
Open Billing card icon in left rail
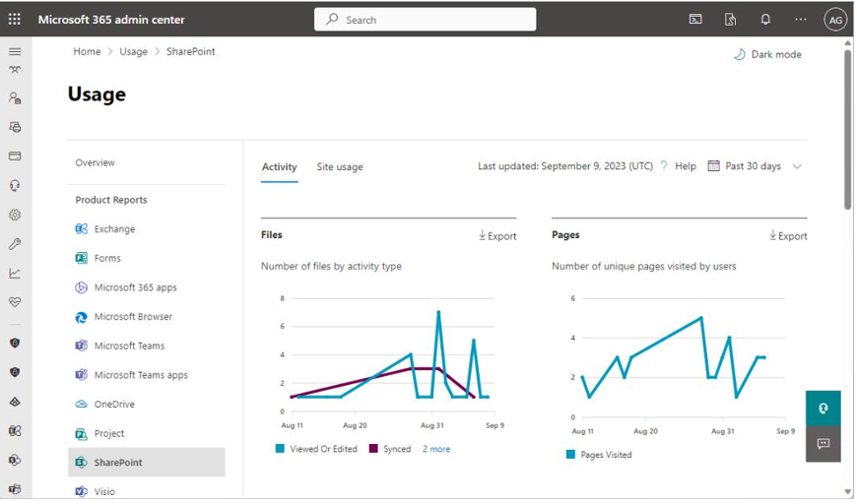coord(15,157)
